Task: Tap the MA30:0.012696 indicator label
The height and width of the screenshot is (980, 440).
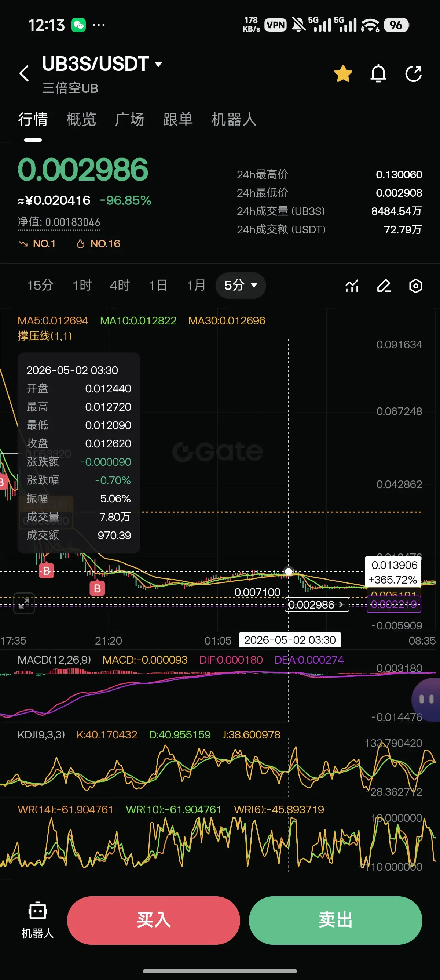Action: (x=227, y=321)
